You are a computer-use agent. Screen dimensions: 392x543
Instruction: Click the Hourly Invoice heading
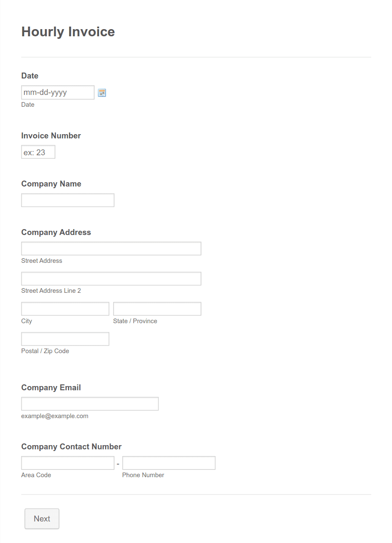pyautogui.click(x=68, y=32)
